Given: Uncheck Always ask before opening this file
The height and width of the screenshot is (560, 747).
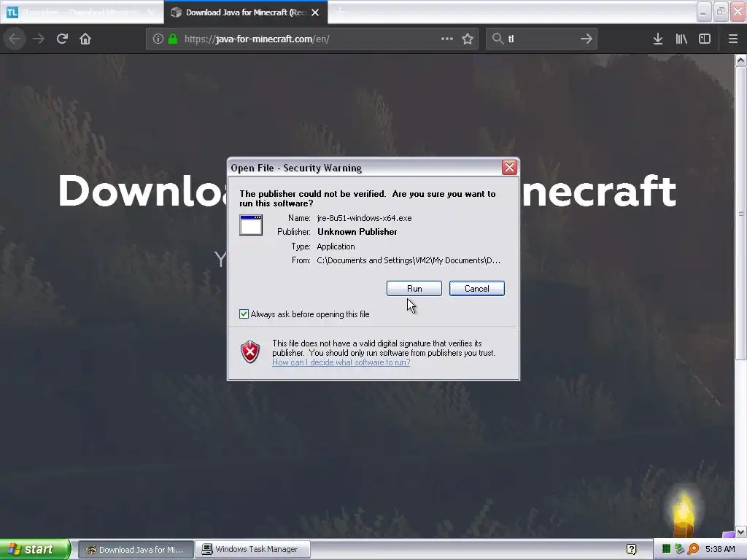Looking at the screenshot, I should tap(244, 314).
